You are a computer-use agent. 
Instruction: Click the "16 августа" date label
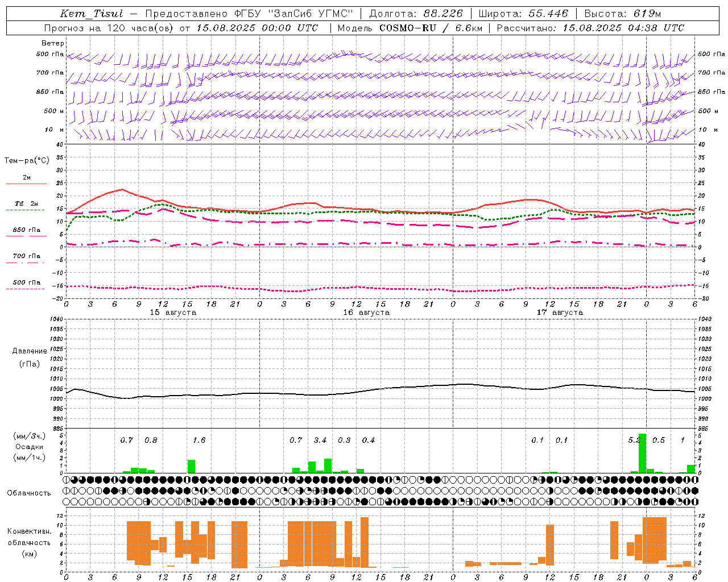tap(366, 313)
